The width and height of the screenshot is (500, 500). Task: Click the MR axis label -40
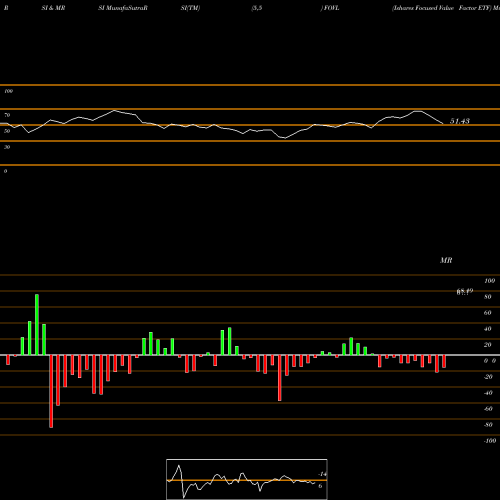[488, 393]
